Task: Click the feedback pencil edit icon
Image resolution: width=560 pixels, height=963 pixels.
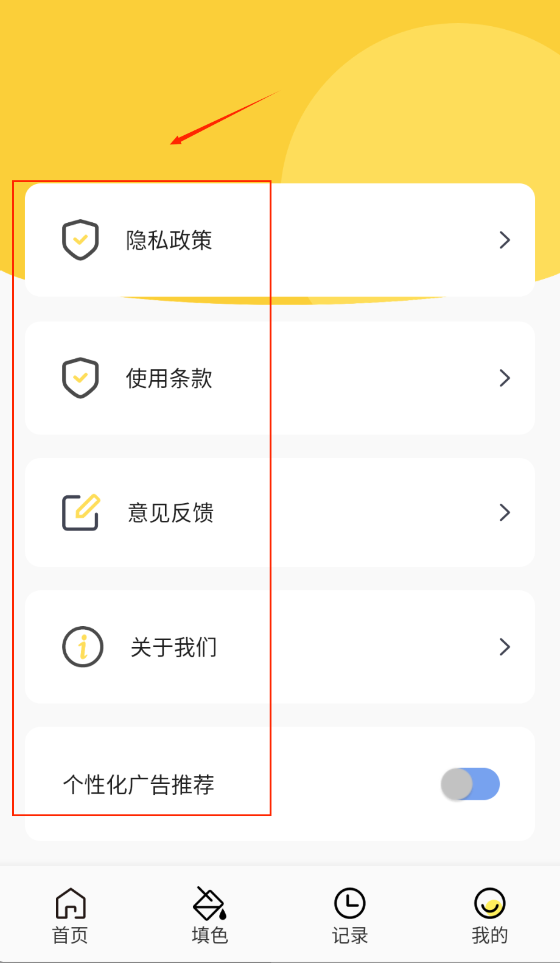Action: pyautogui.click(x=81, y=513)
